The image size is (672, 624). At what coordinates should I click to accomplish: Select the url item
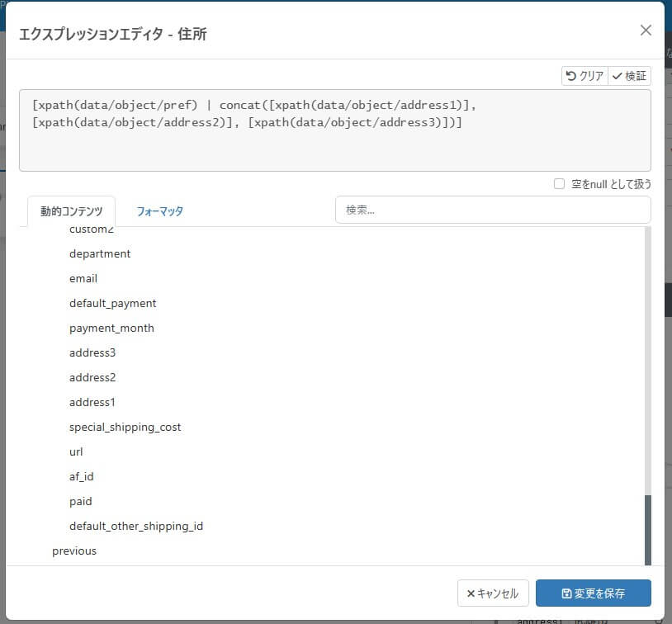click(76, 451)
